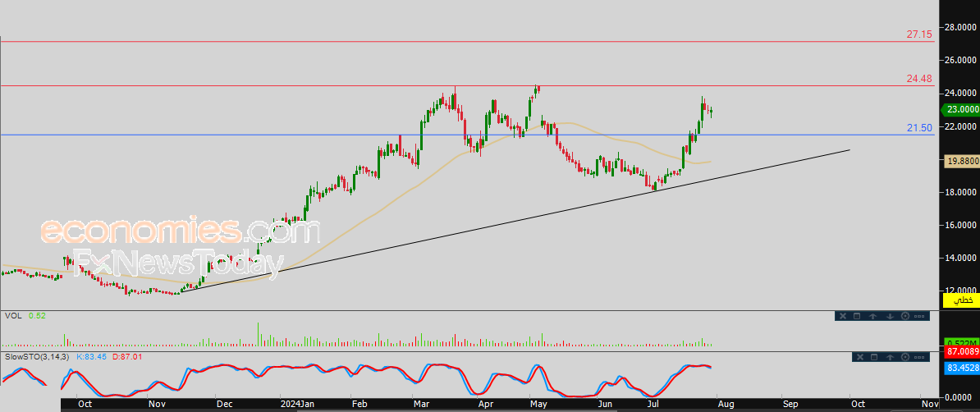Select the D:87.01 stochastic value
The width and height of the screenshot is (980, 412).
[126, 356]
